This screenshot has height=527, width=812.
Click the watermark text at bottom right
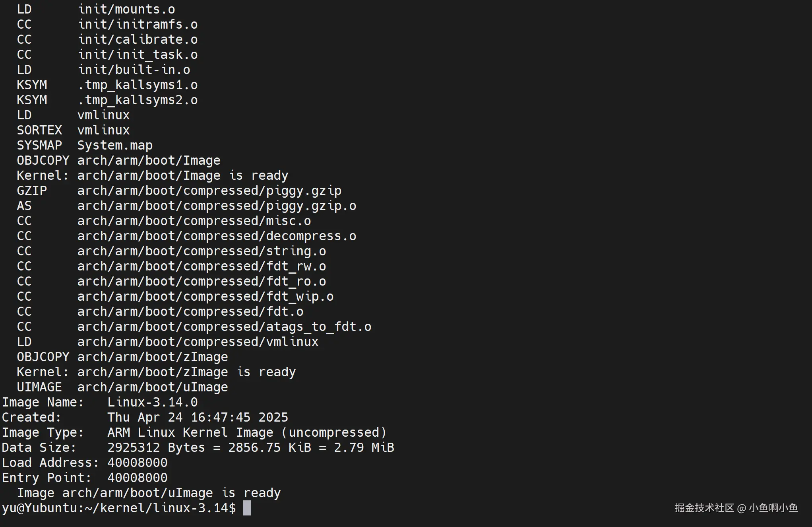736,508
